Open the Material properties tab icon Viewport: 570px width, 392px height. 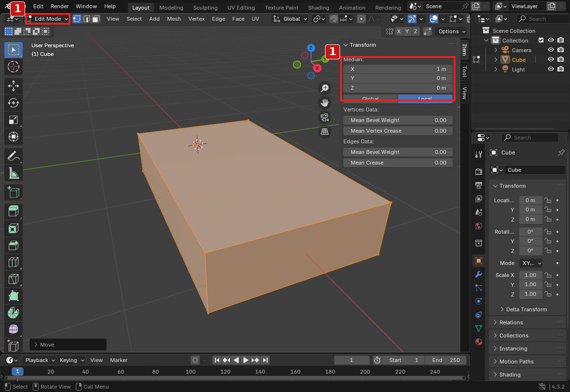pos(479,341)
